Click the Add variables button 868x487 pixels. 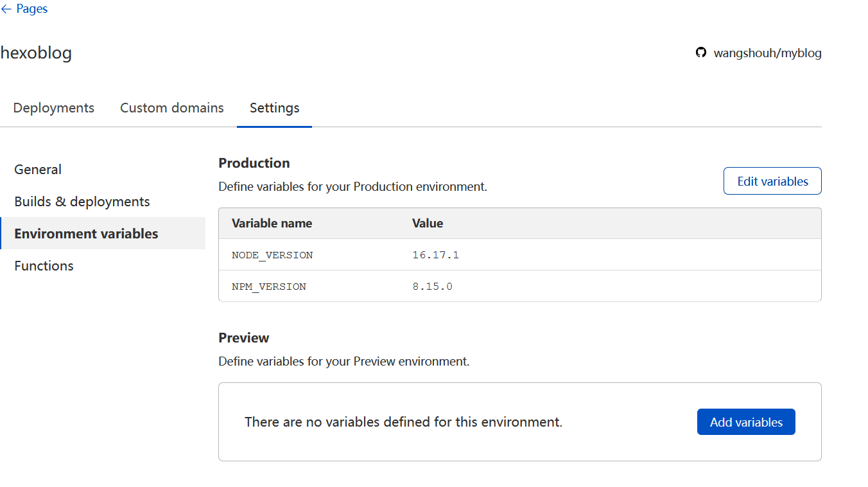(x=746, y=421)
